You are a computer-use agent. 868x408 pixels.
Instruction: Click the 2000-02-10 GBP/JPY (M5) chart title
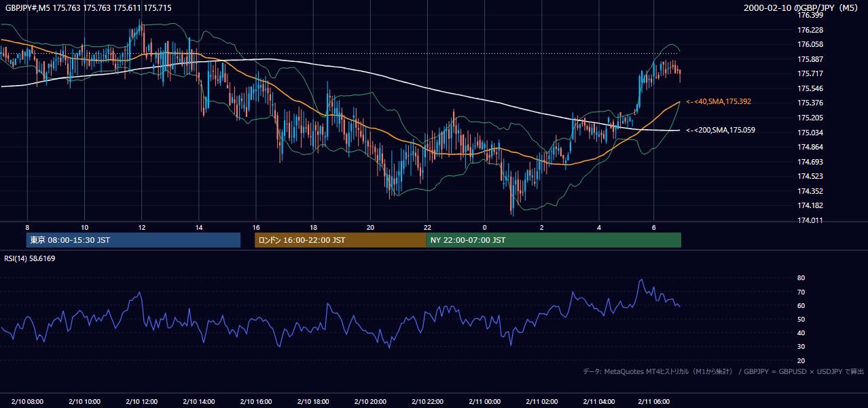click(x=802, y=8)
